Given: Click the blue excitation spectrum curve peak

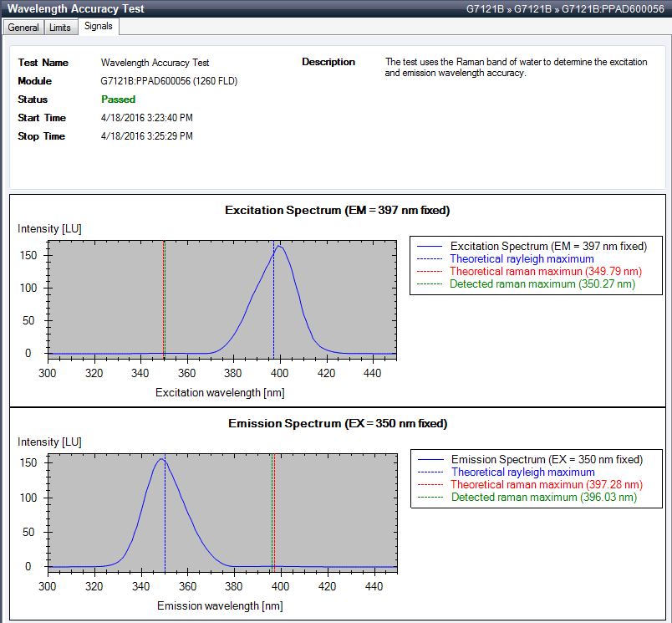Looking at the screenshot, I should 280,248.
